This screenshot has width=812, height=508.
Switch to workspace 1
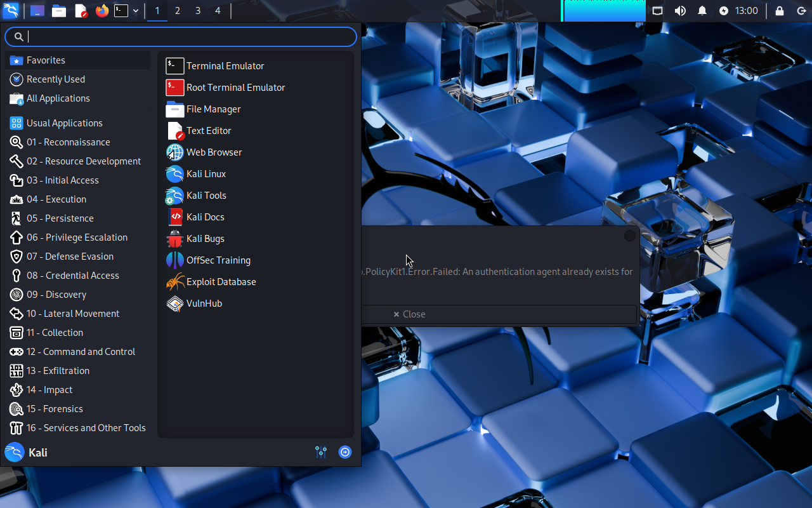(x=157, y=11)
